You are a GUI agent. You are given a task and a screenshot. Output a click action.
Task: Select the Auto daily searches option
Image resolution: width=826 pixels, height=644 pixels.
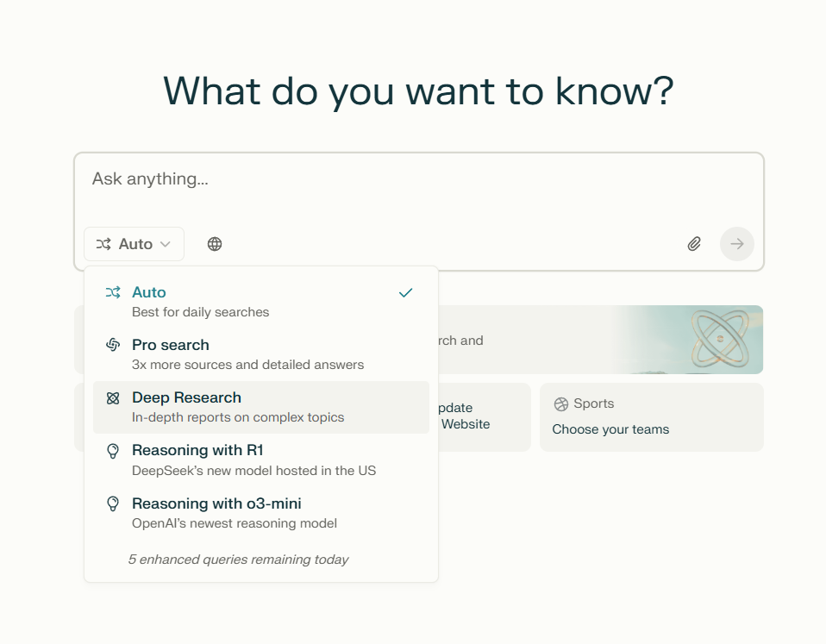261,302
